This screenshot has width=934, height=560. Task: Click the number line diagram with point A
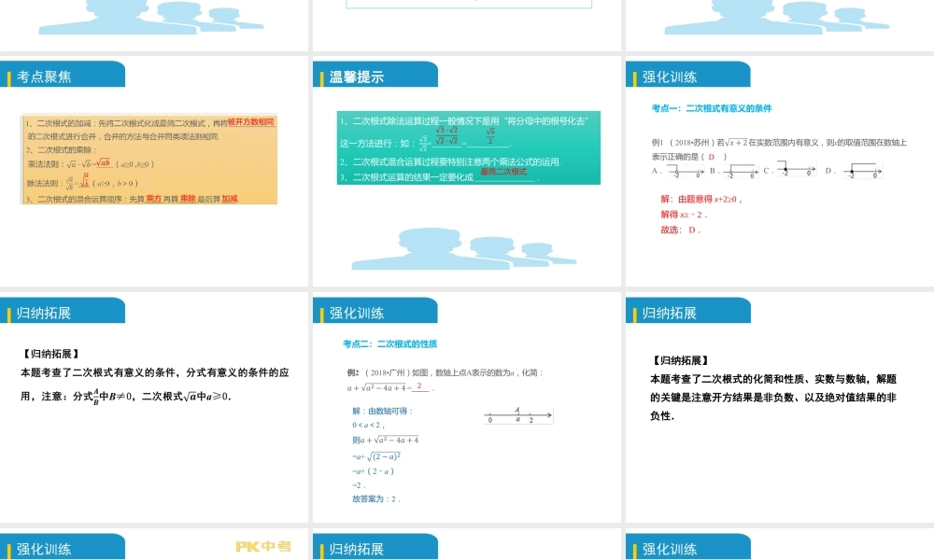pos(518,415)
